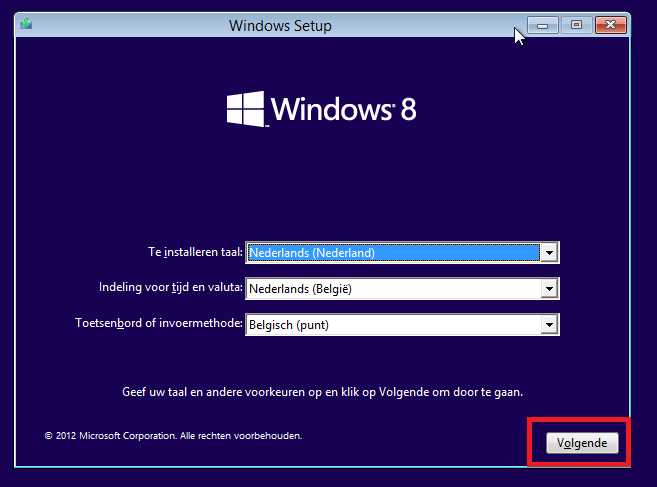Minimize the Windows Setup window

(543, 25)
